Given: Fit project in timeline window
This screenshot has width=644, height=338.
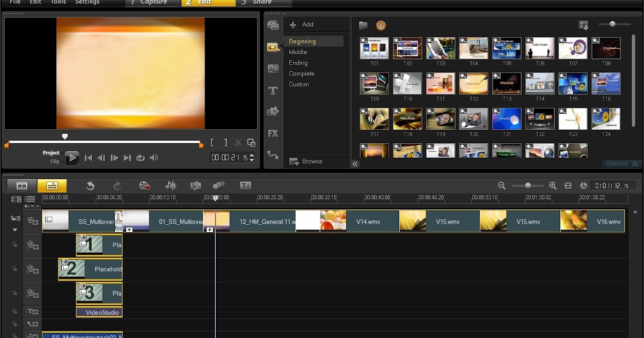Looking at the screenshot, I should tap(568, 186).
